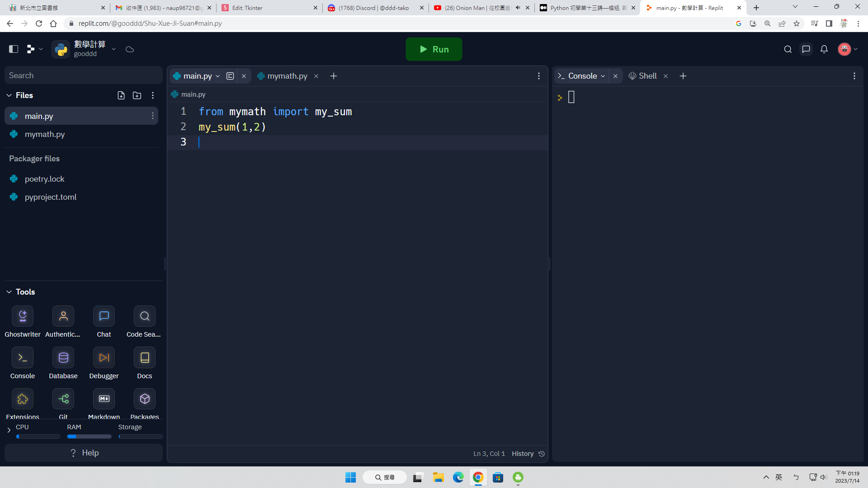Expand the CPU resources chevron

click(9, 430)
